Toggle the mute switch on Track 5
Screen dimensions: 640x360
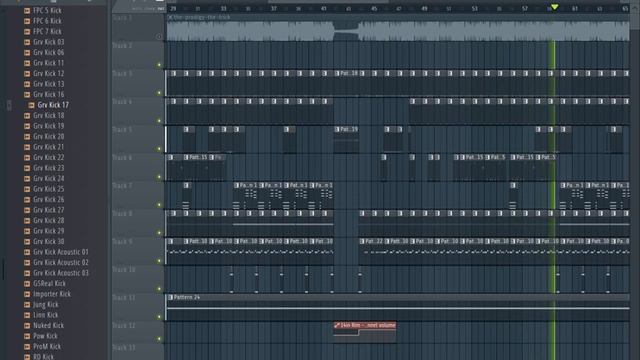[159, 149]
